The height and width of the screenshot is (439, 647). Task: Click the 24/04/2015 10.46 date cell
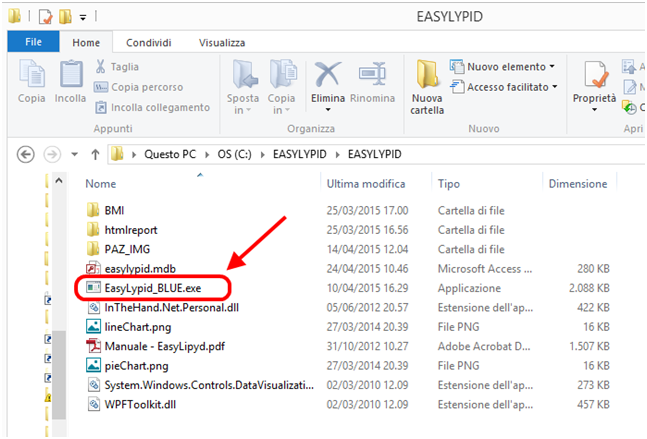point(367,269)
